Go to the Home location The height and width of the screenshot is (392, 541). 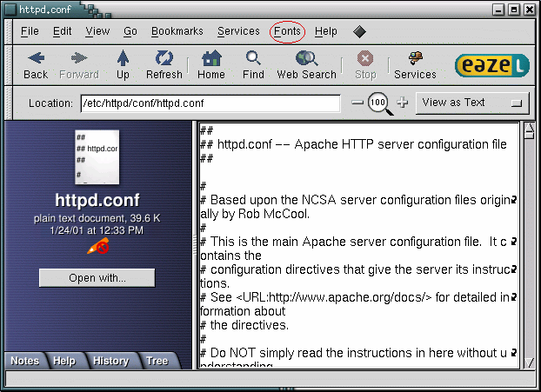pyautogui.click(x=211, y=65)
